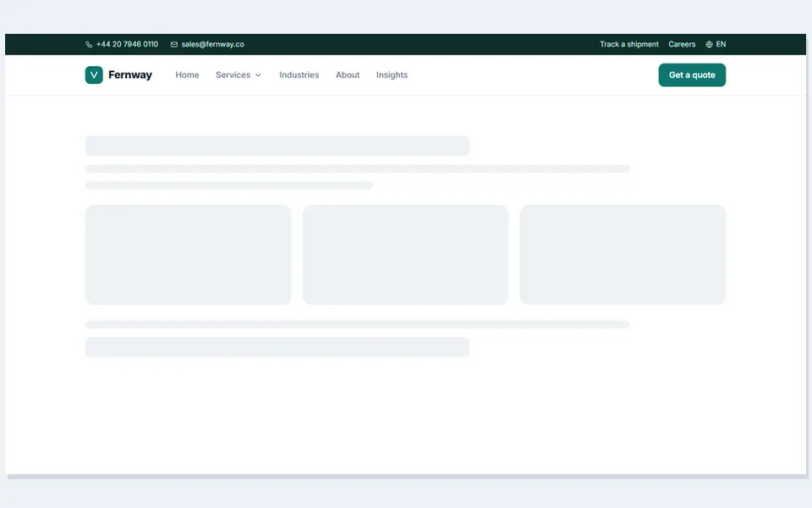
Task: Go to the Home nav item
Action: click(187, 75)
